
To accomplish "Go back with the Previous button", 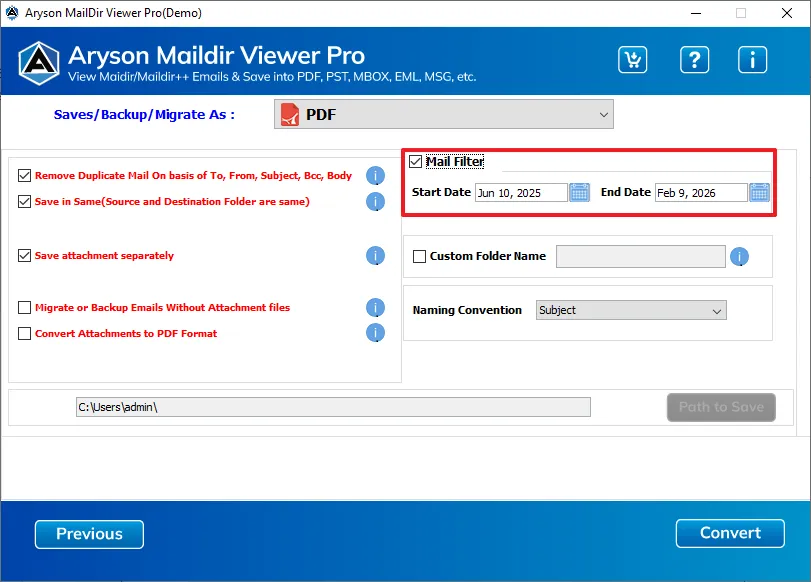I will click(x=89, y=534).
